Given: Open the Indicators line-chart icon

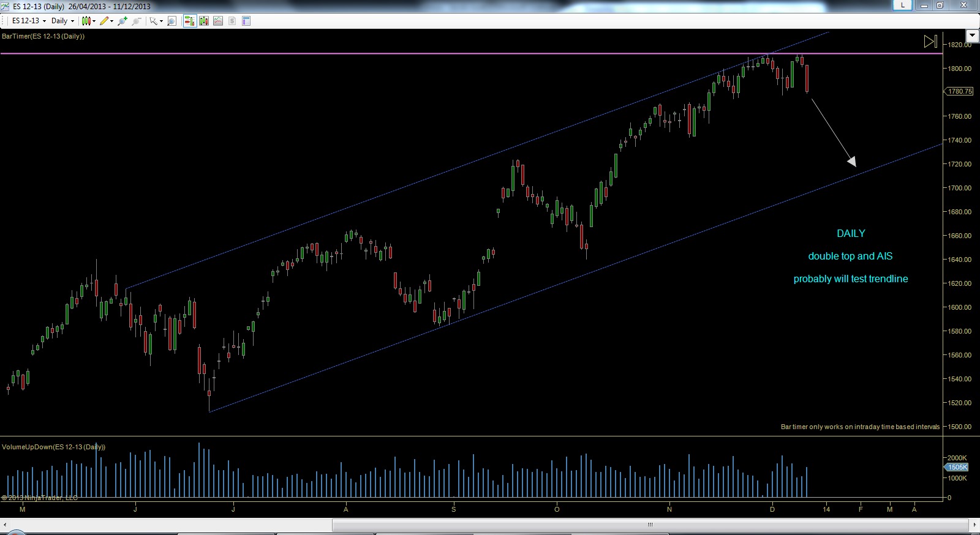Looking at the screenshot, I should point(218,21).
